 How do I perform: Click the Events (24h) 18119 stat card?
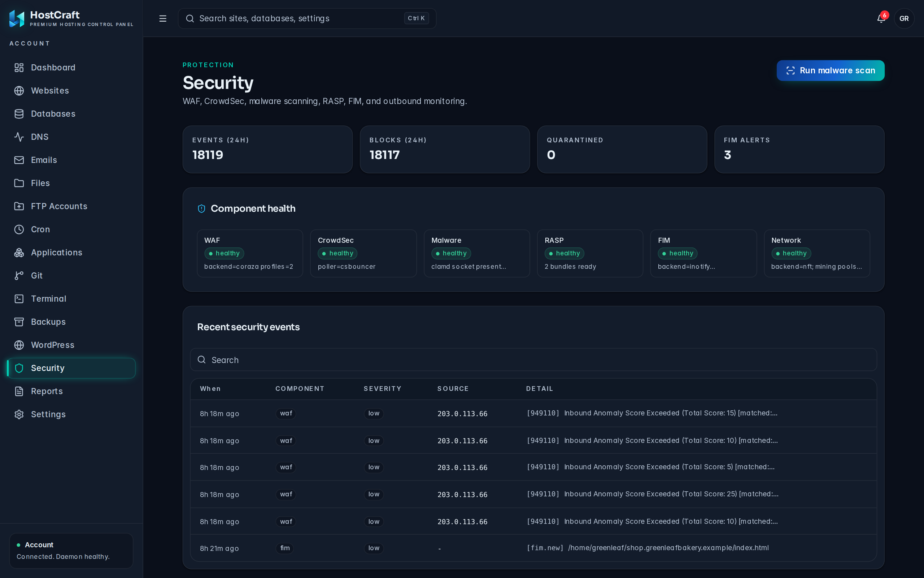point(267,150)
